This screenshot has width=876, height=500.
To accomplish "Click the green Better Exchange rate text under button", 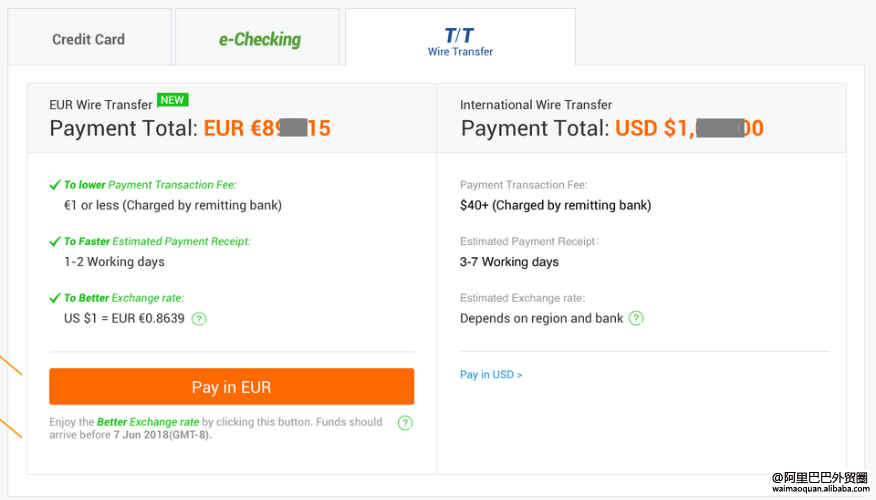I will pyautogui.click(x=148, y=422).
